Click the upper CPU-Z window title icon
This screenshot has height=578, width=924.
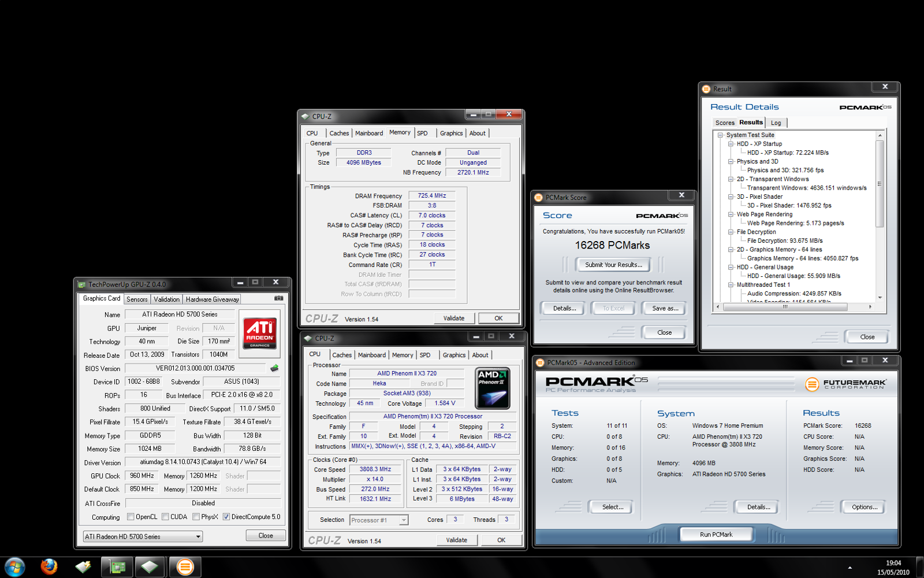coord(305,116)
